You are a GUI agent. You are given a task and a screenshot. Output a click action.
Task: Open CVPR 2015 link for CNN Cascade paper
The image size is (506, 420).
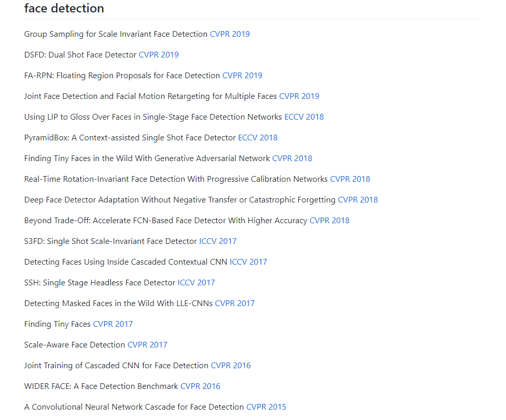(x=266, y=407)
